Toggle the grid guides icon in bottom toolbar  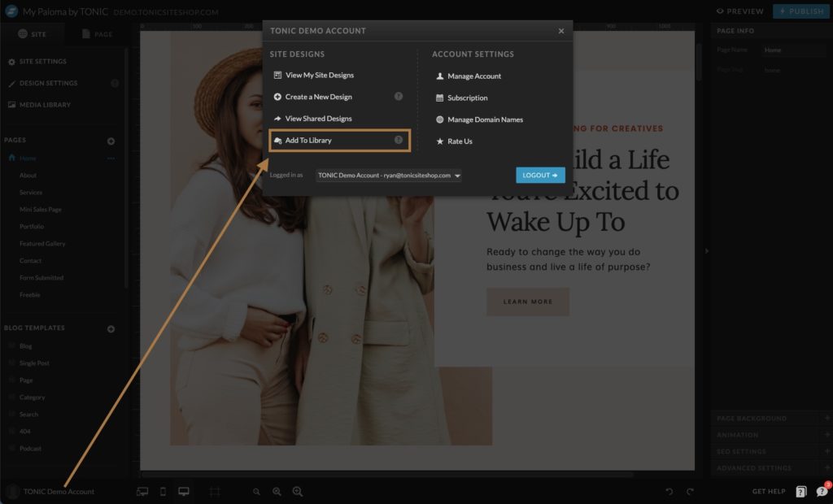(215, 492)
